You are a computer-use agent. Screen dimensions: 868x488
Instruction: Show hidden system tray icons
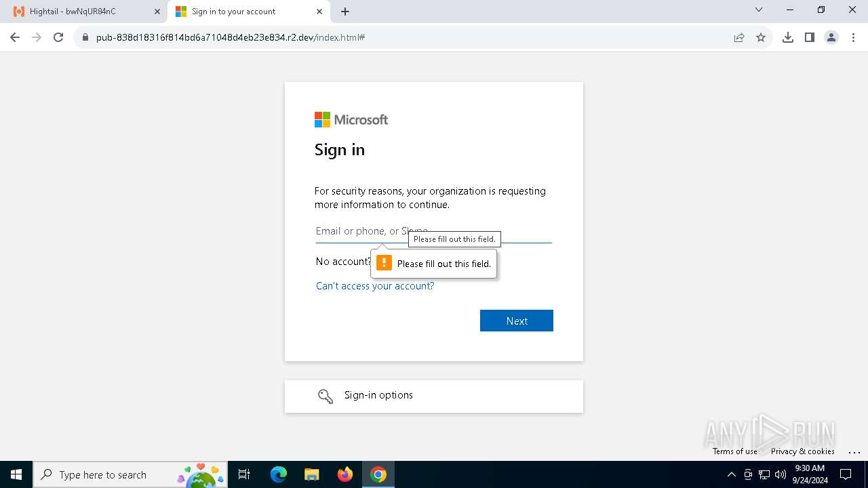731,474
